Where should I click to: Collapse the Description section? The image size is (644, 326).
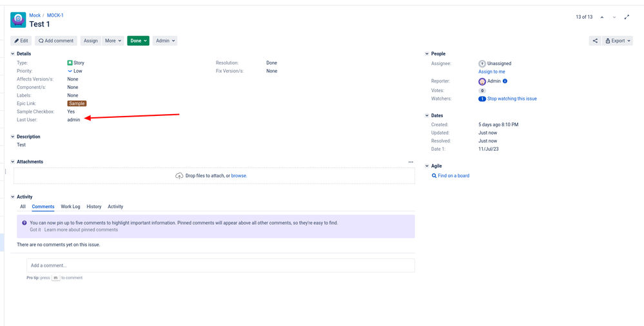[x=13, y=137]
